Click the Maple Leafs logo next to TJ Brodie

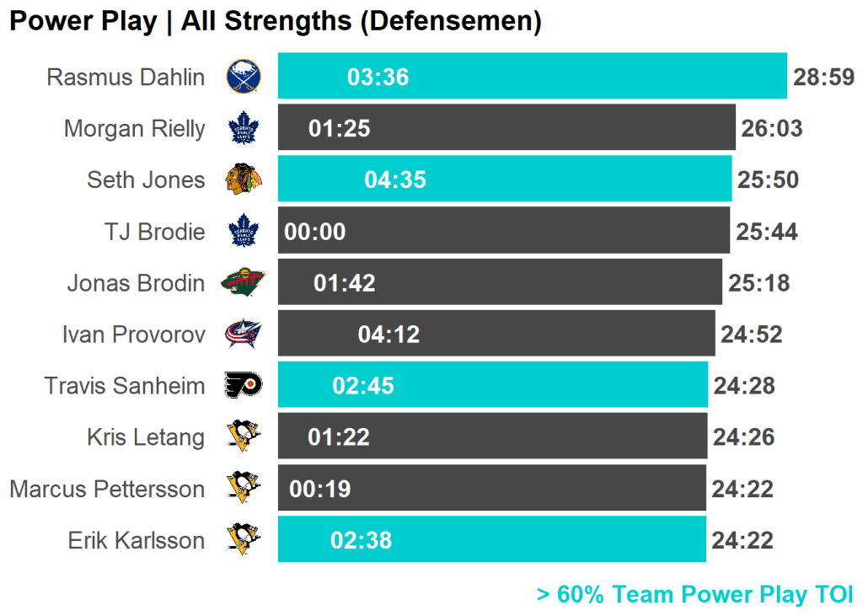pyautogui.click(x=244, y=231)
